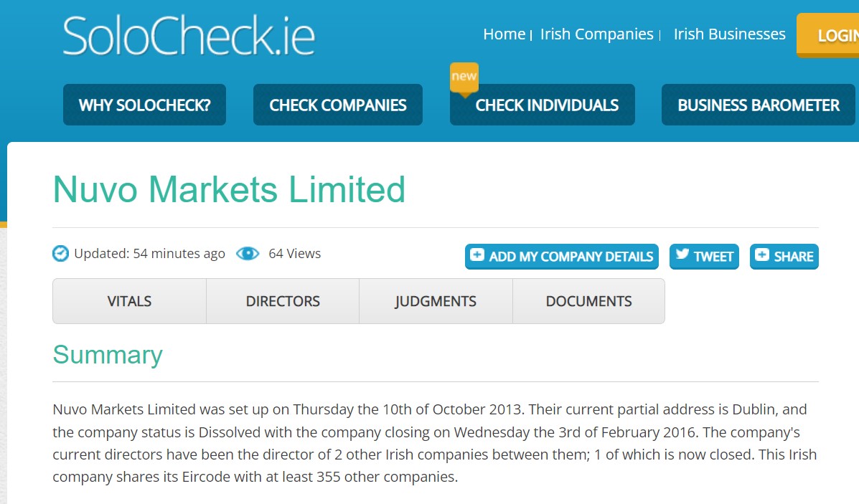
Task: Click the plus icon on the Share button
Action: pyautogui.click(x=763, y=256)
